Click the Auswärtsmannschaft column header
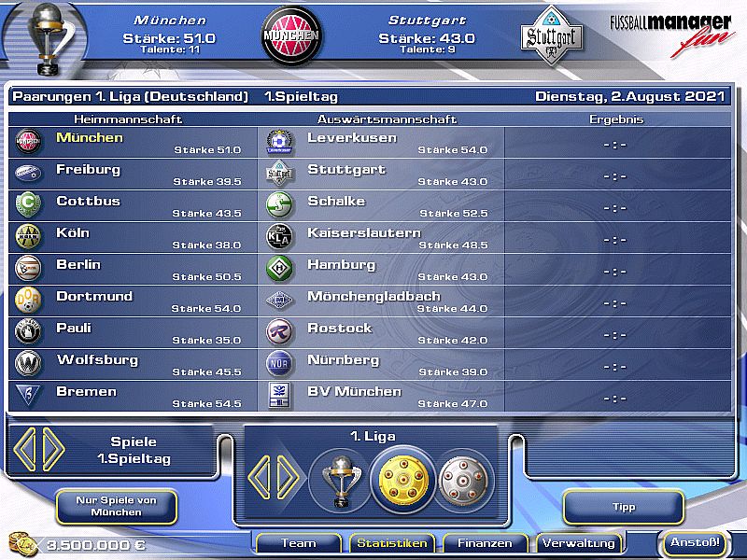The width and height of the screenshot is (747, 560). (387, 119)
